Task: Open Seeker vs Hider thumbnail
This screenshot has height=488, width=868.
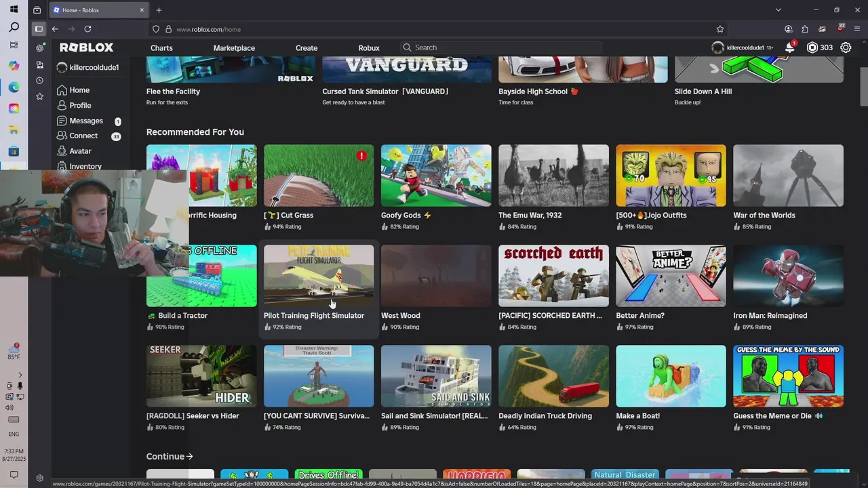Action: 201,376
